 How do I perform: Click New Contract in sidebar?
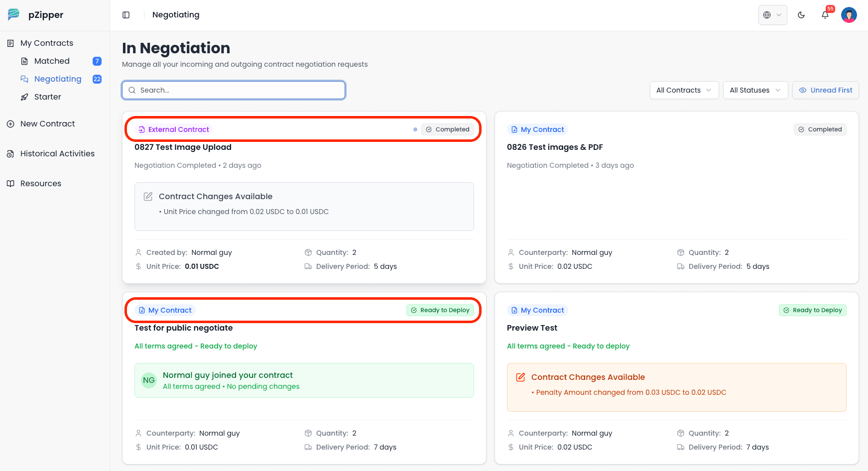pyautogui.click(x=47, y=124)
